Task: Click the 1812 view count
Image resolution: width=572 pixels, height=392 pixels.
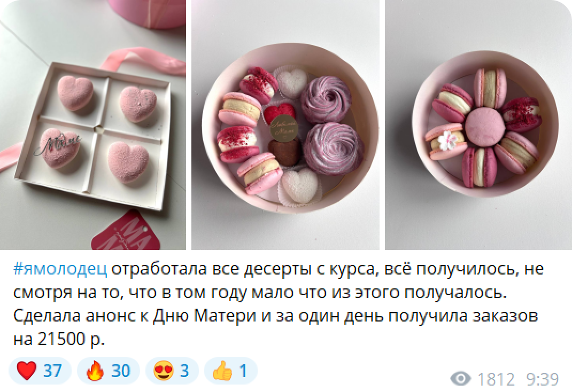Action: (x=496, y=379)
